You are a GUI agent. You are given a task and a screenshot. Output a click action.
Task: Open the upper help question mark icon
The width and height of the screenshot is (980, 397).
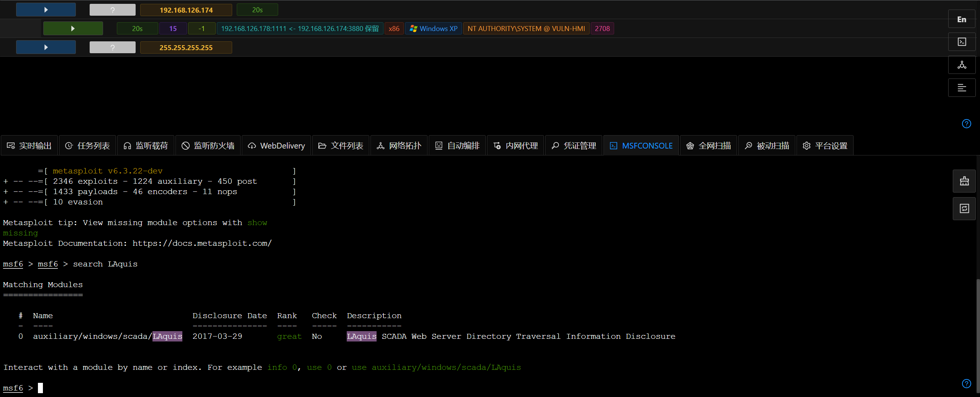[x=966, y=124]
